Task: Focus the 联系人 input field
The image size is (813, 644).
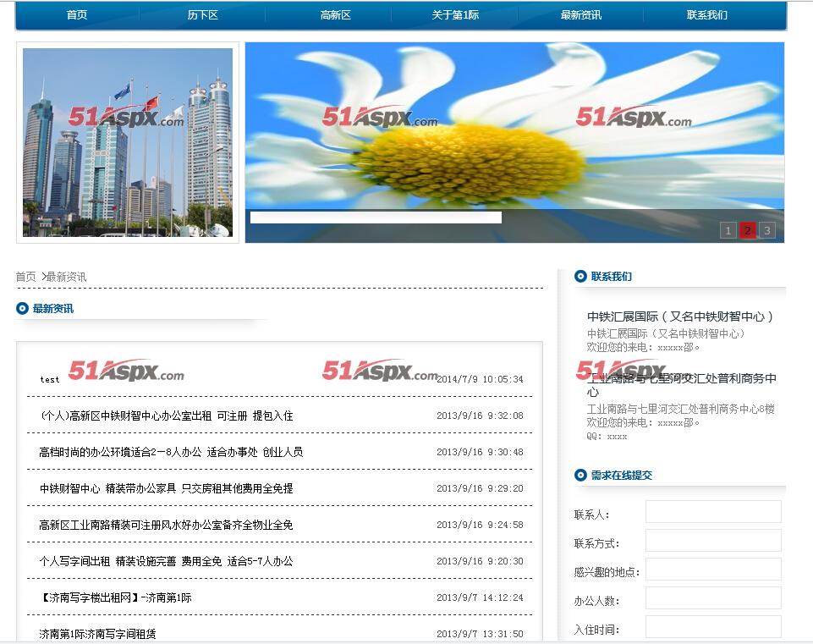Action: 713,512
